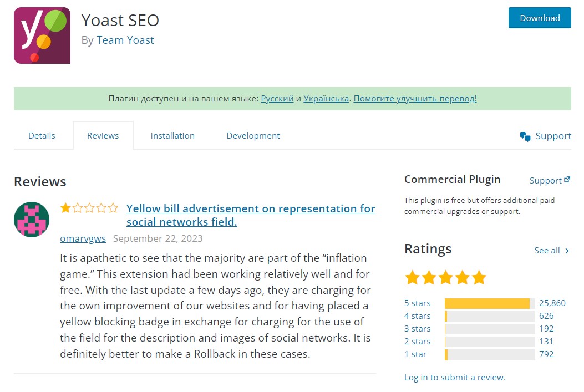Click the Support speech bubbles icon

(x=525, y=136)
